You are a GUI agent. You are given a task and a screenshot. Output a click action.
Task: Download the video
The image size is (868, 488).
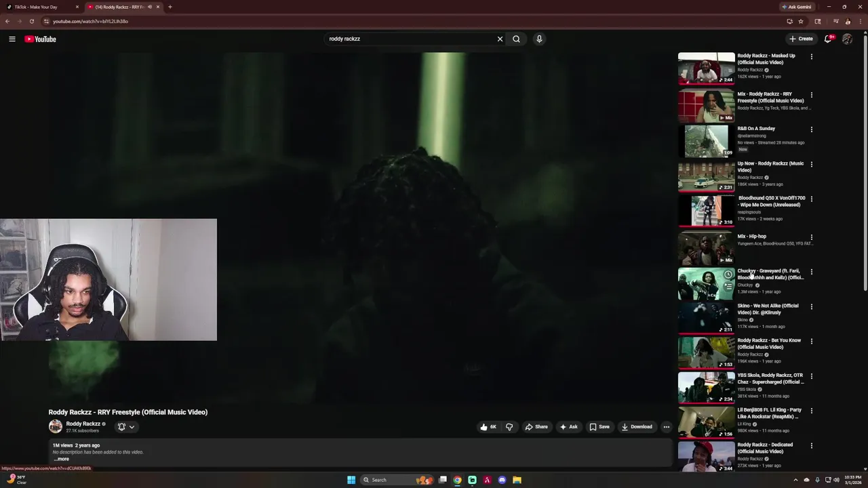(637, 427)
